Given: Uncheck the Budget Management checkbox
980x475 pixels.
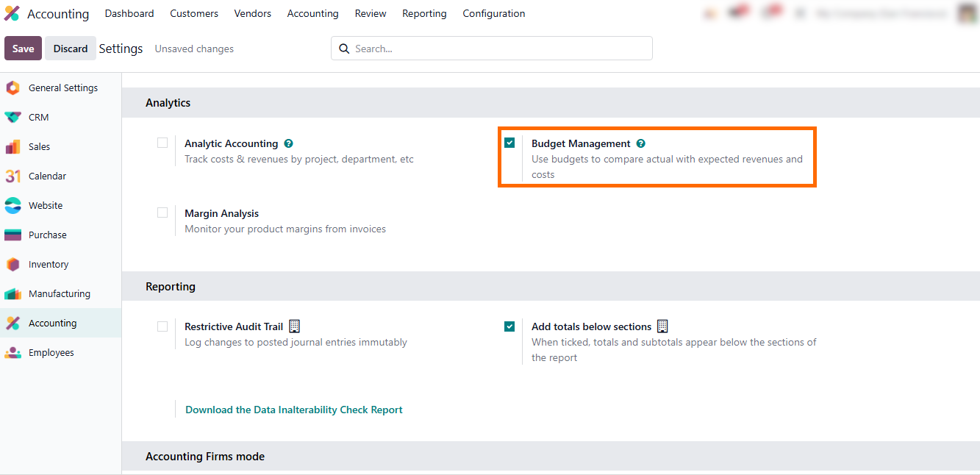Looking at the screenshot, I should pos(509,143).
